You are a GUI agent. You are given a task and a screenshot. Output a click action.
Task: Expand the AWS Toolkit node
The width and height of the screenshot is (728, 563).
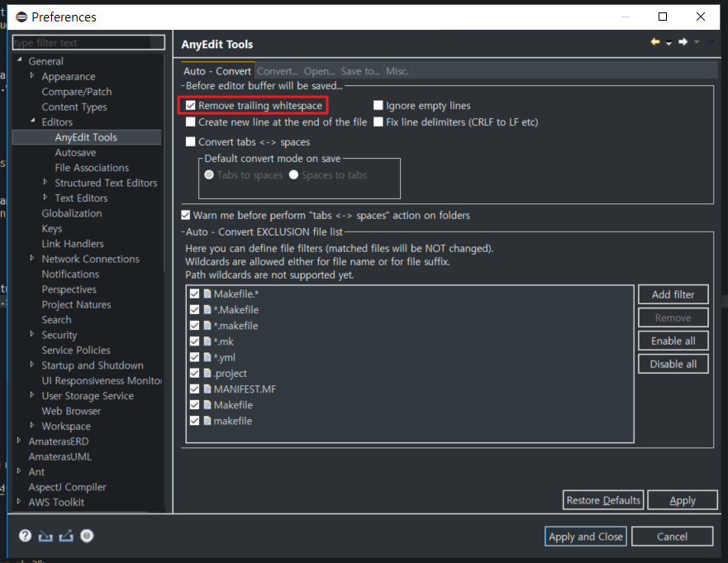[x=18, y=501]
